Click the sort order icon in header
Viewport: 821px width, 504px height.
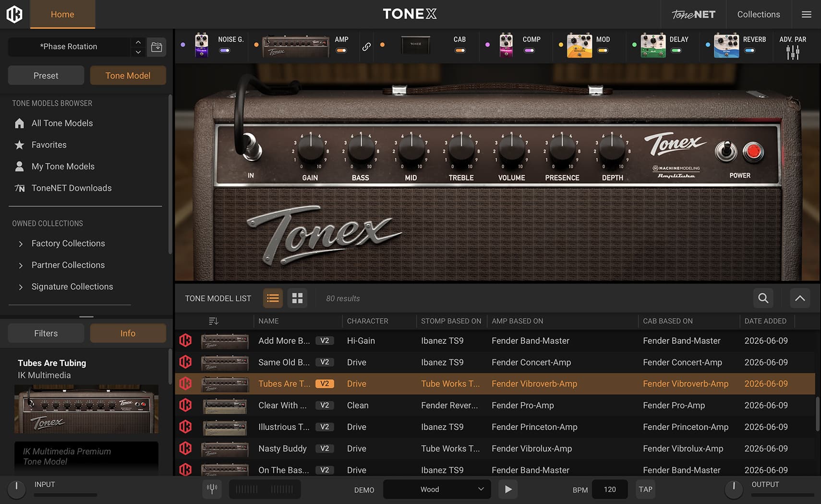click(214, 321)
